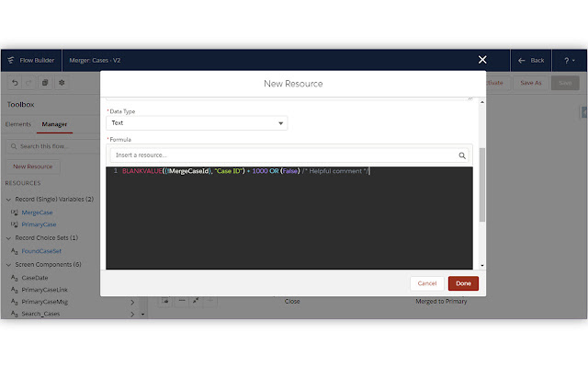Click the toolbox scroll down arrow

(143, 314)
